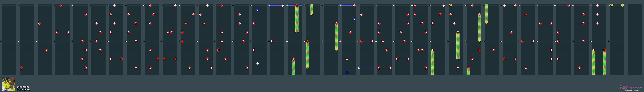The width and height of the screenshot is (644, 92).
Task: Click the measure number label "38"
Action: [x=322, y=41]
